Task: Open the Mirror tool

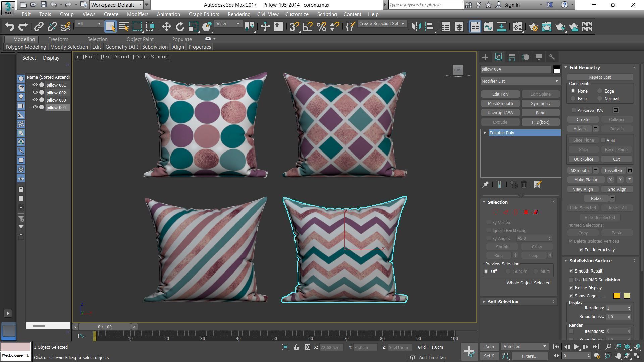Action: (416, 27)
